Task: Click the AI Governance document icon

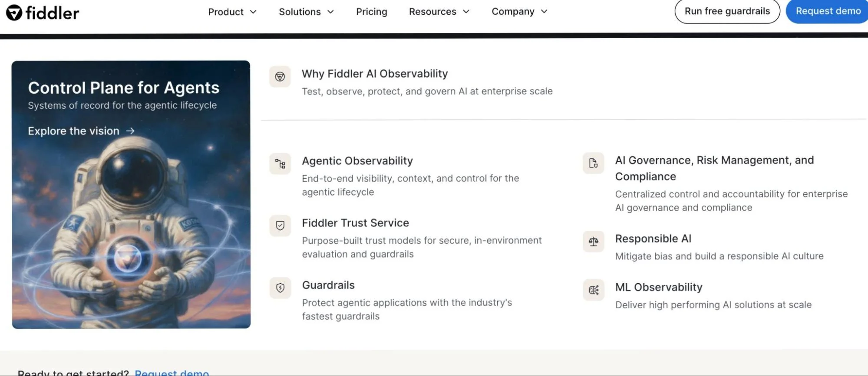Action: [x=594, y=163]
